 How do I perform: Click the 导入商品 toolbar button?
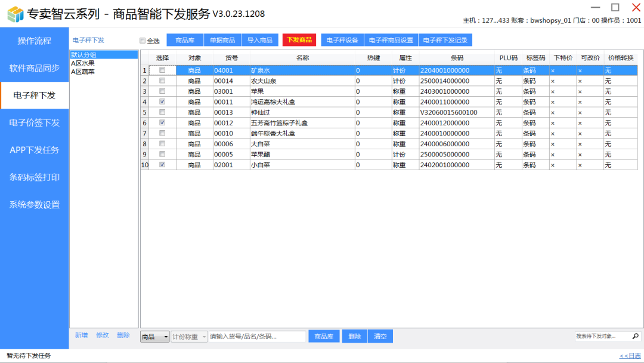coord(259,40)
